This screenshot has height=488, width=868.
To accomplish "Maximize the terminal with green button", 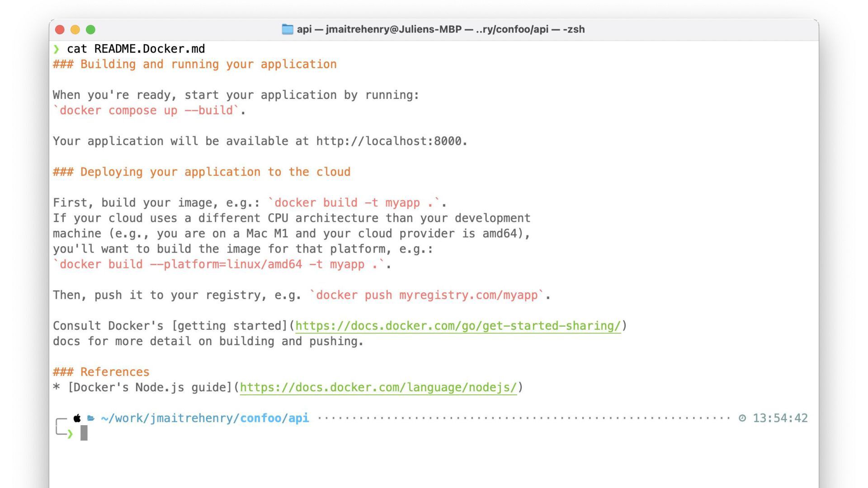I will point(90,29).
